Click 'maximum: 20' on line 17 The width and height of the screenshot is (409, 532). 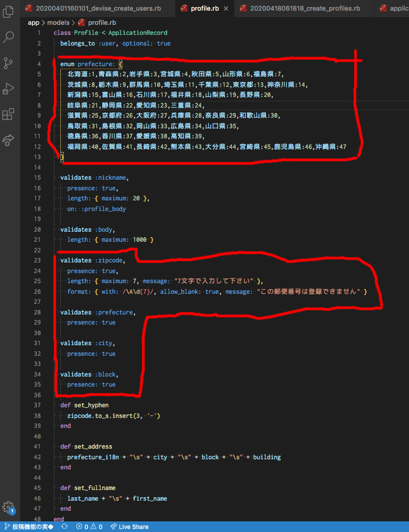[121, 199]
